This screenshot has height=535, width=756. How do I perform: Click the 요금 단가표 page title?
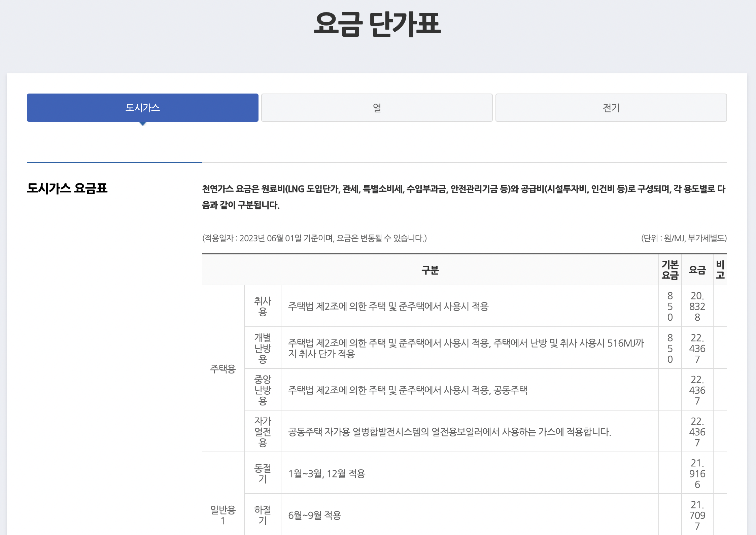[x=377, y=24]
